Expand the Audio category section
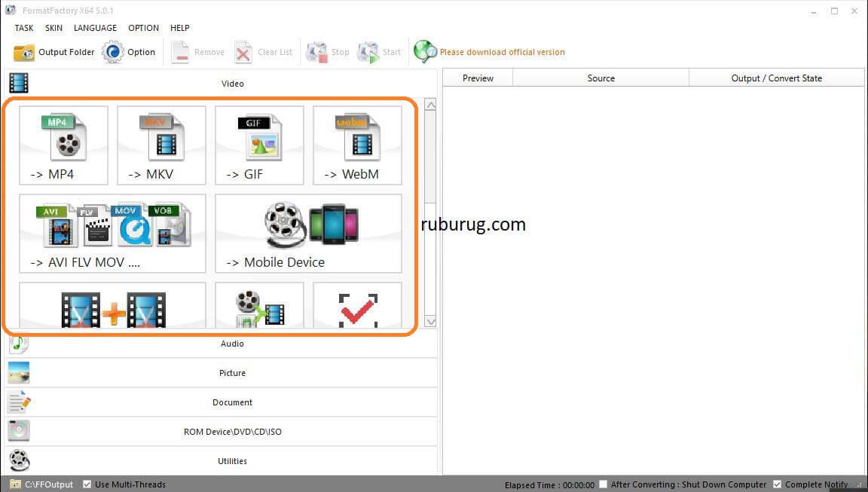Viewport: 868px width, 492px height. (x=222, y=344)
